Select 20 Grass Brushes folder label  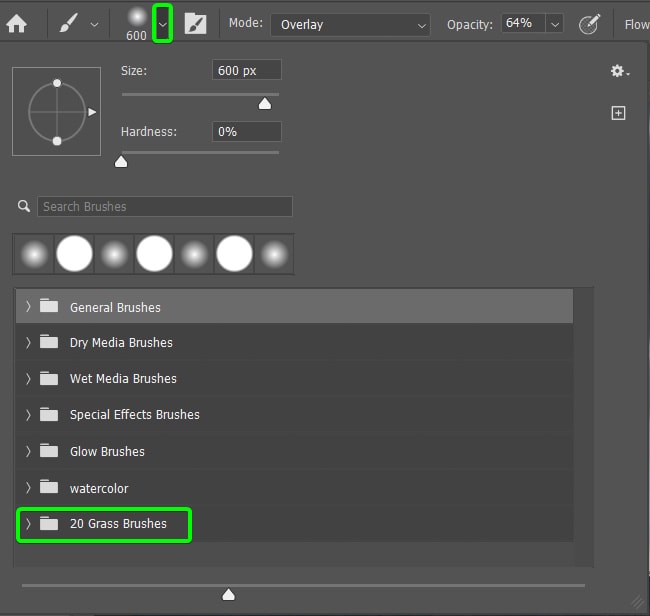coord(118,524)
